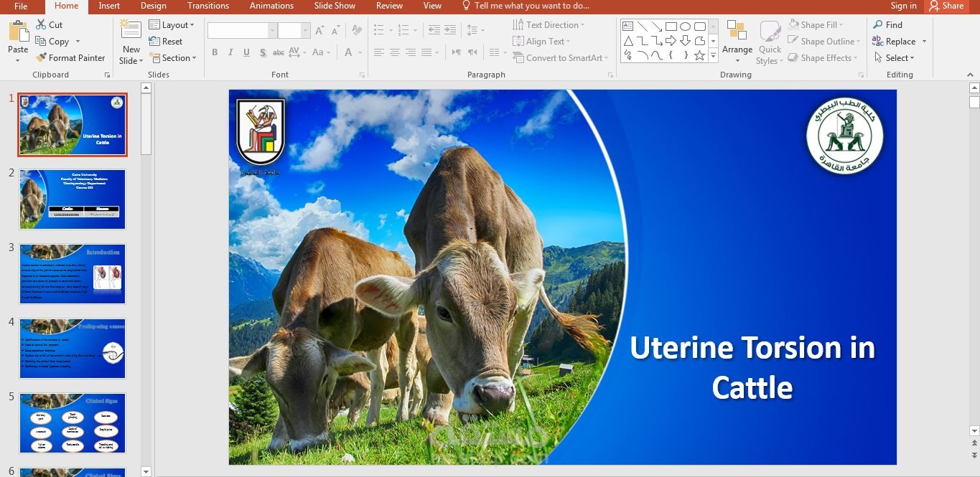Select the Rounded Rectangle shape
This screenshot has height=477, width=980.
(x=699, y=26)
